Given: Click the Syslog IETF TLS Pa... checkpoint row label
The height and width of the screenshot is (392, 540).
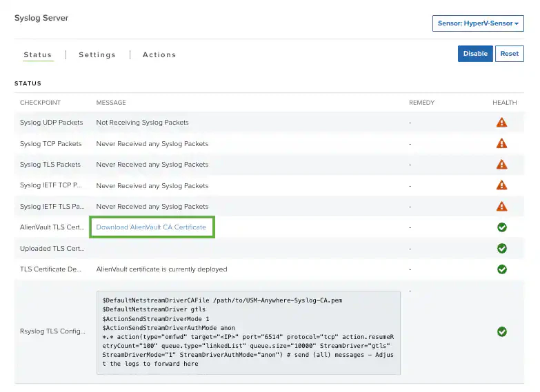Looking at the screenshot, I should point(52,207).
